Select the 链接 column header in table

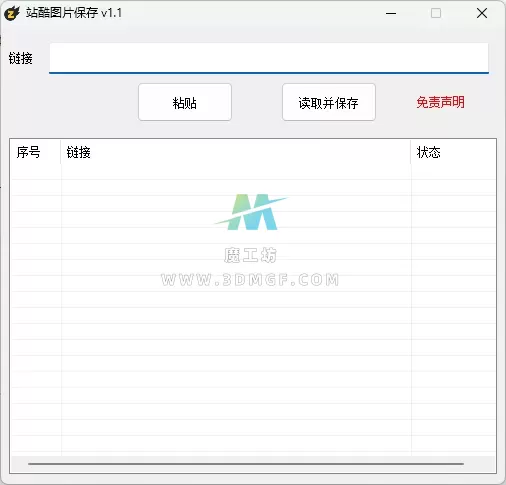[236, 152]
